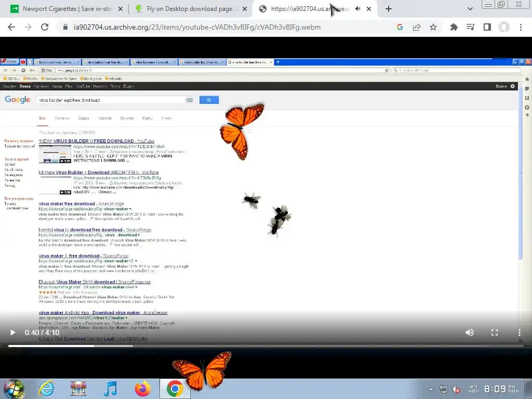
Task: Click the orange butterfly over the video
Action: pos(241,131)
